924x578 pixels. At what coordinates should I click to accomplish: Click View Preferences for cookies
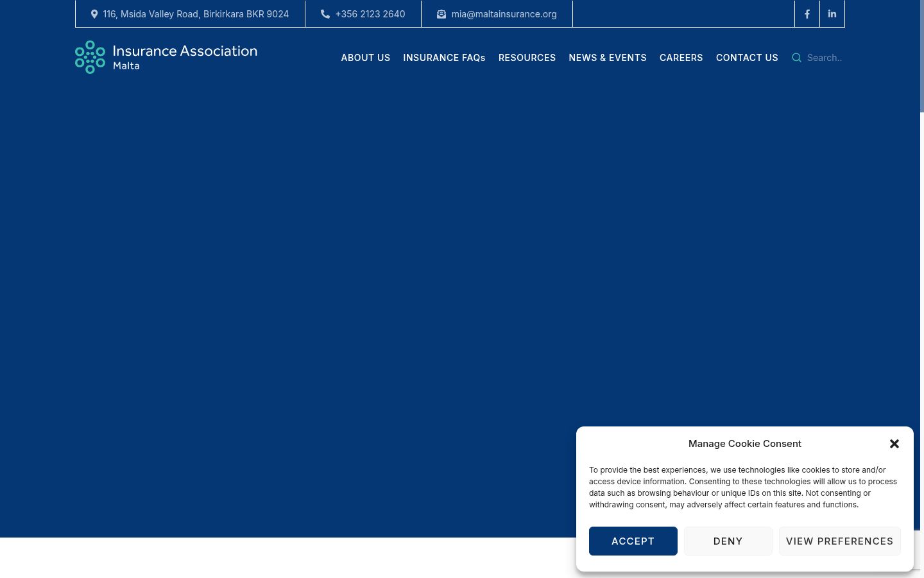point(840,541)
